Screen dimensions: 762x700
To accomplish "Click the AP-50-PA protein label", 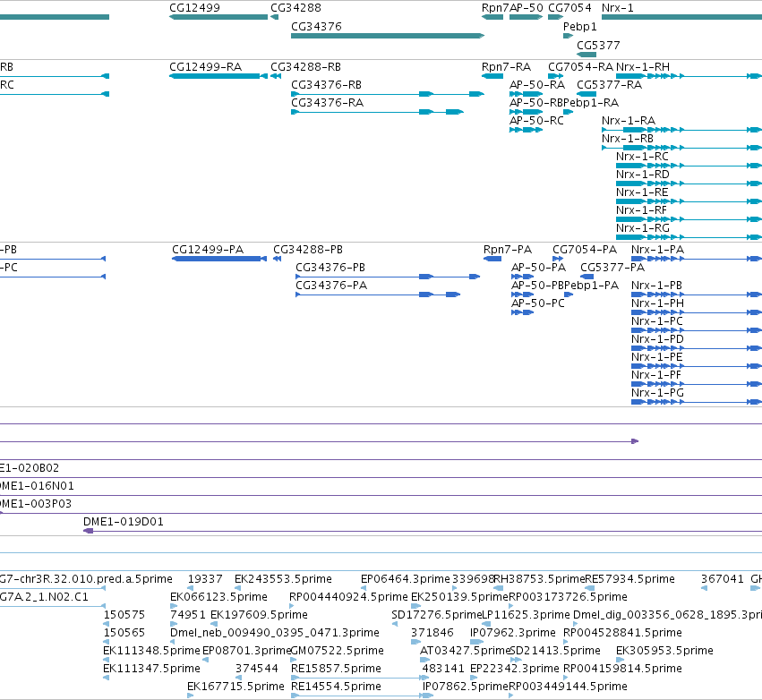I will 538,268.
